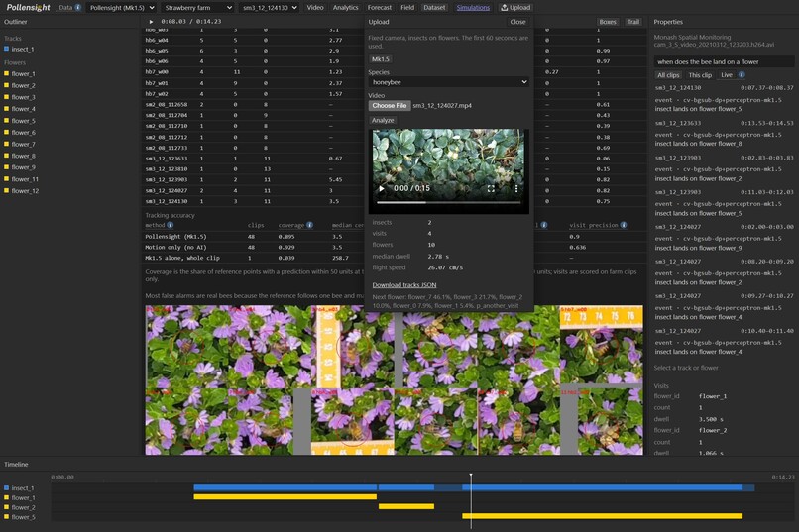The image size is (799, 532).
Task: Click the Mk1.5 alone, whole clip row
Action: (394, 259)
